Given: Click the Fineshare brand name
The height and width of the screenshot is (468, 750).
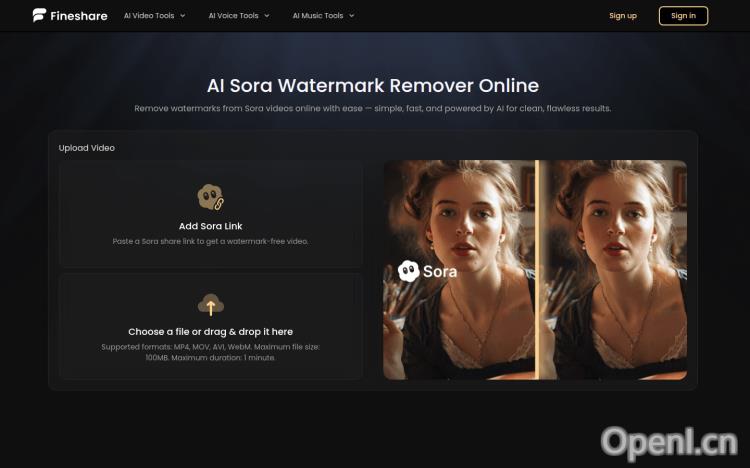Looking at the screenshot, I should 79,16.
